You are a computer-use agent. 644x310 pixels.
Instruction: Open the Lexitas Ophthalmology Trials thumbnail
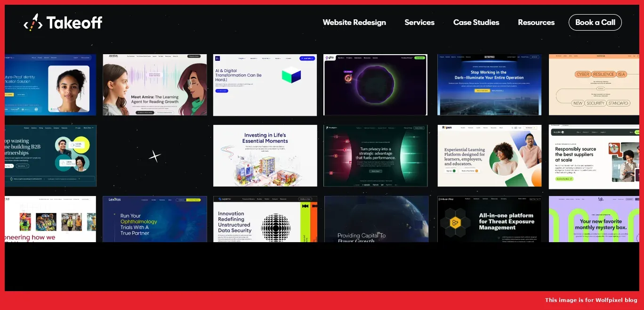click(x=155, y=219)
